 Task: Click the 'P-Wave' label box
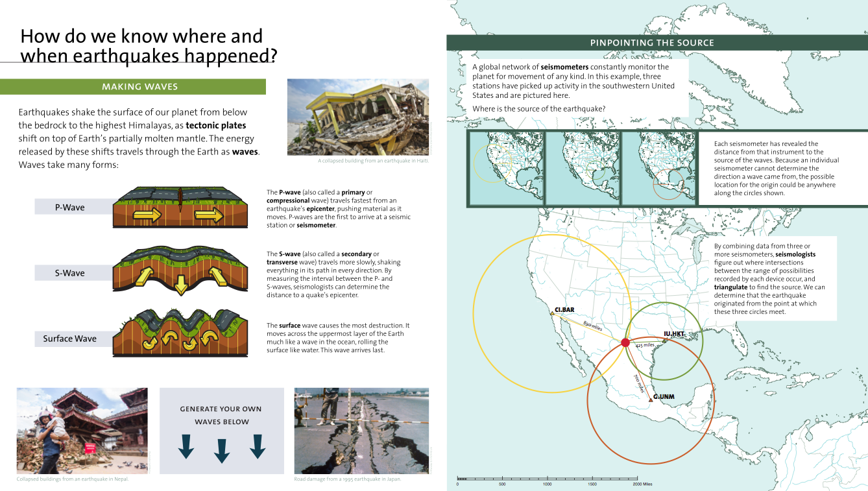74,208
